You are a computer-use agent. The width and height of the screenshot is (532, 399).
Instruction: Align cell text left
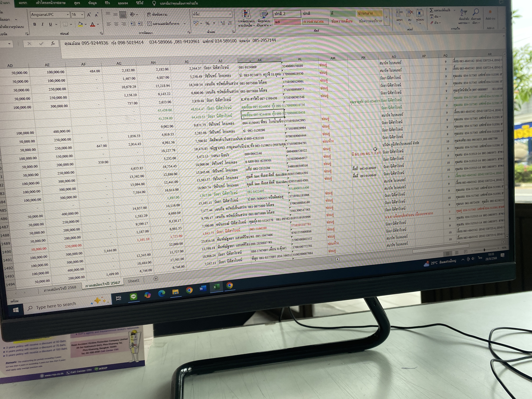coord(109,24)
